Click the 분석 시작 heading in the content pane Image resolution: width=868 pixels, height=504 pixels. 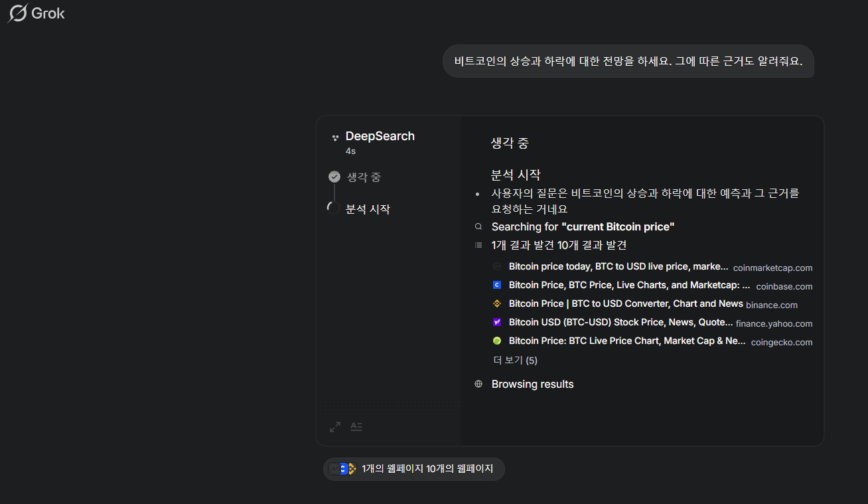[x=516, y=175]
